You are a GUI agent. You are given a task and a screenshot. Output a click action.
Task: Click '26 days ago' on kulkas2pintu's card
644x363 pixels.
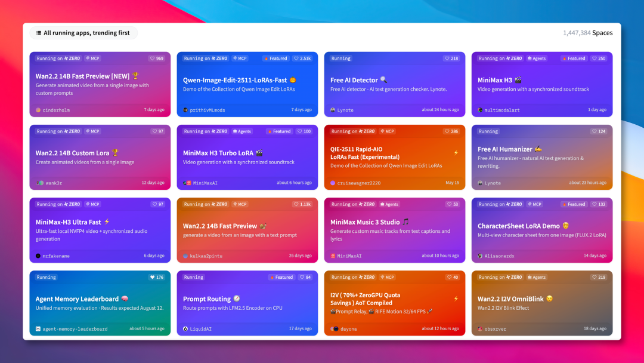[x=300, y=256]
